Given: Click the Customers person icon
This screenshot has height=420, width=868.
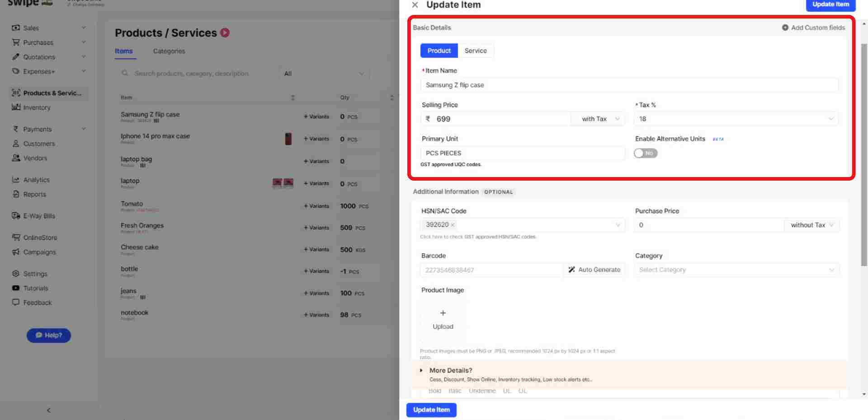Looking at the screenshot, I should pyautogui.click(x=16, y=144).
